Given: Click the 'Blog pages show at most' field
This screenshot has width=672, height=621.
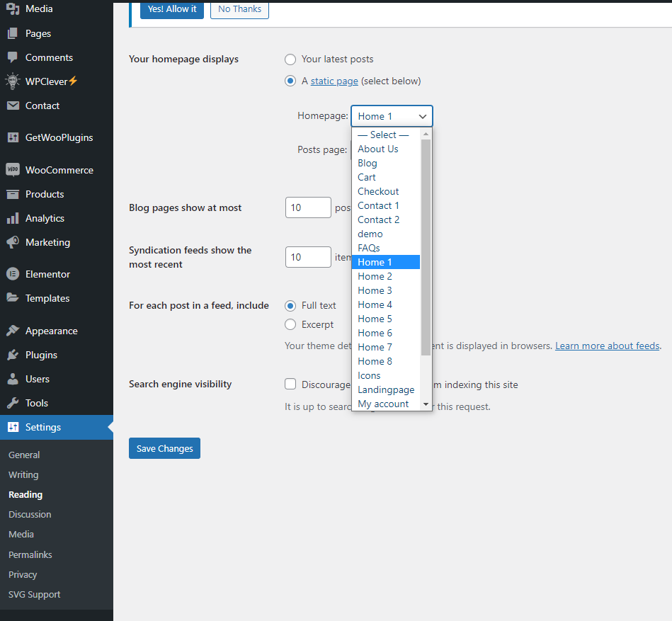Looking at the screenshot, I should pyautogui.click(x=308, y=207).
